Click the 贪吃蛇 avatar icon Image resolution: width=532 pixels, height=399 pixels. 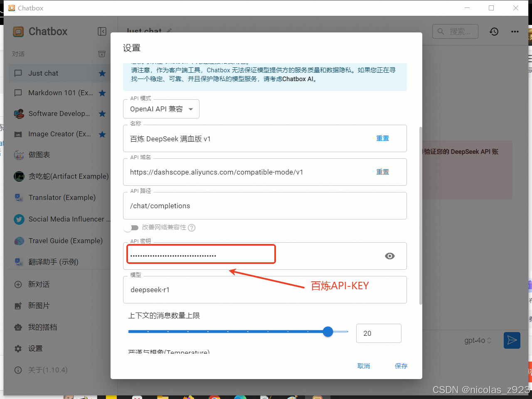(x=19, y=176)
